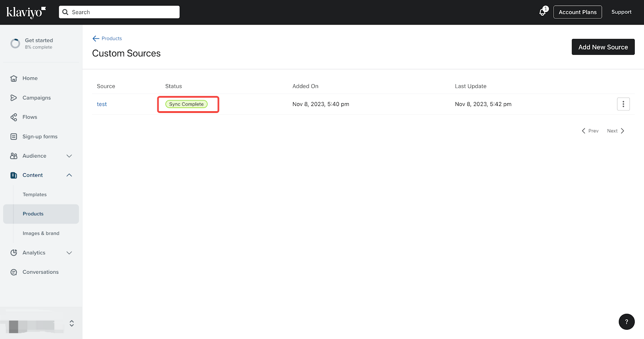
Task: Click the Klaviyo logo
Action: (26, 12)
